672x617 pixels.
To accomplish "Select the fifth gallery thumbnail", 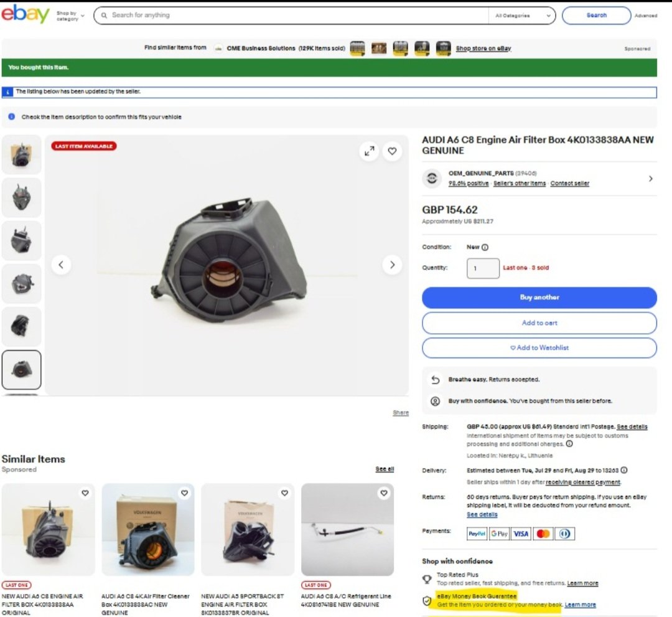I will 21,326.
